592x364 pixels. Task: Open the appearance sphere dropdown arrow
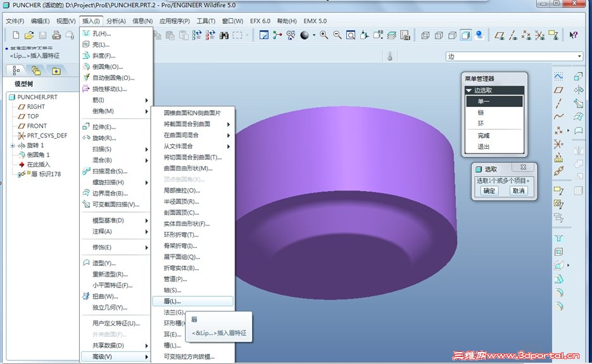pyautogui.click(x=314, y=35)
